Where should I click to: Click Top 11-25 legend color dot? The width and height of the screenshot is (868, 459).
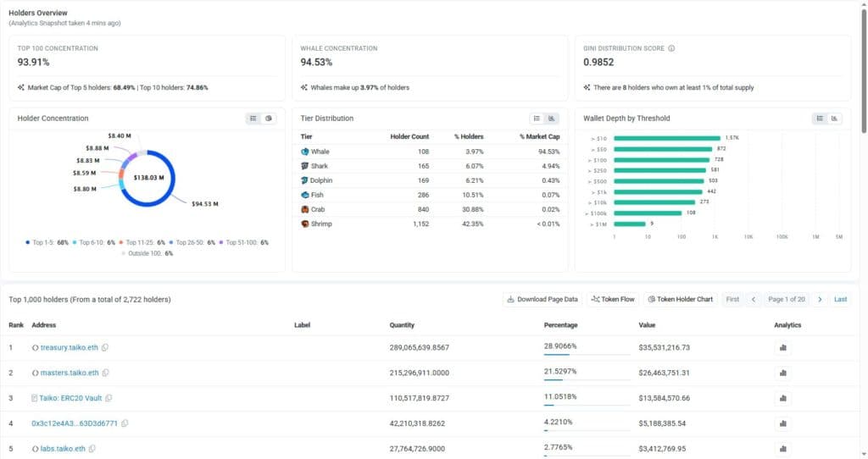(120, 242)
